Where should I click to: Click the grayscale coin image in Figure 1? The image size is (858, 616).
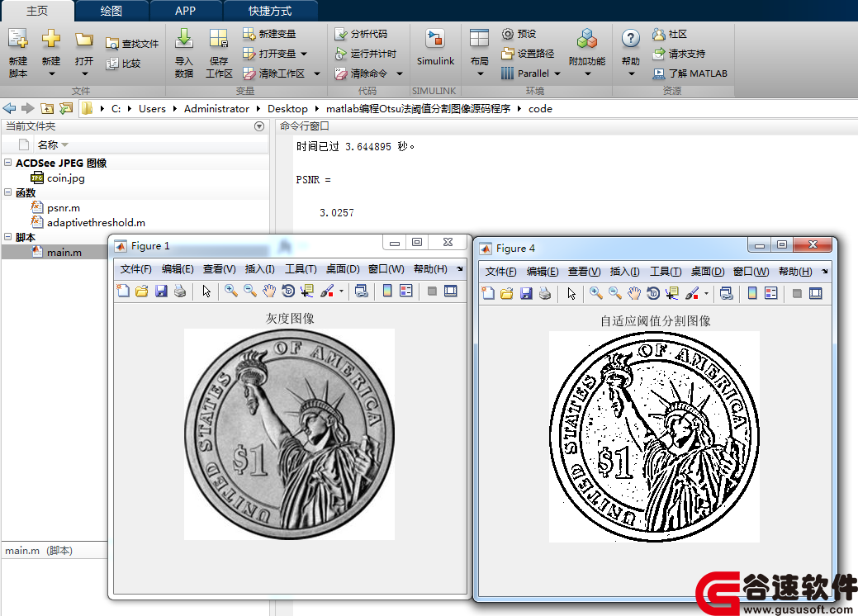tap(289, 434)
